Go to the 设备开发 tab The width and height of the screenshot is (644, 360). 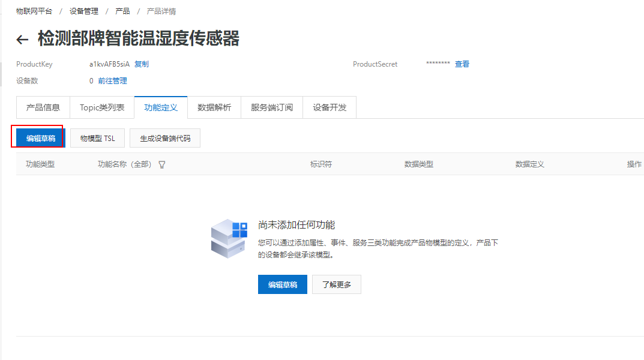(x=330, y=107)
